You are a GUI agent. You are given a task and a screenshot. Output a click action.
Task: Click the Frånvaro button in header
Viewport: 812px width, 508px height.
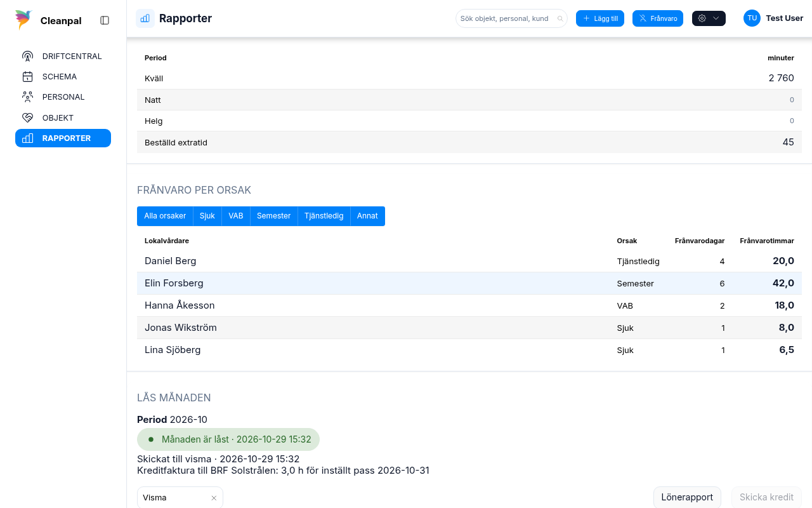(658, 18)
